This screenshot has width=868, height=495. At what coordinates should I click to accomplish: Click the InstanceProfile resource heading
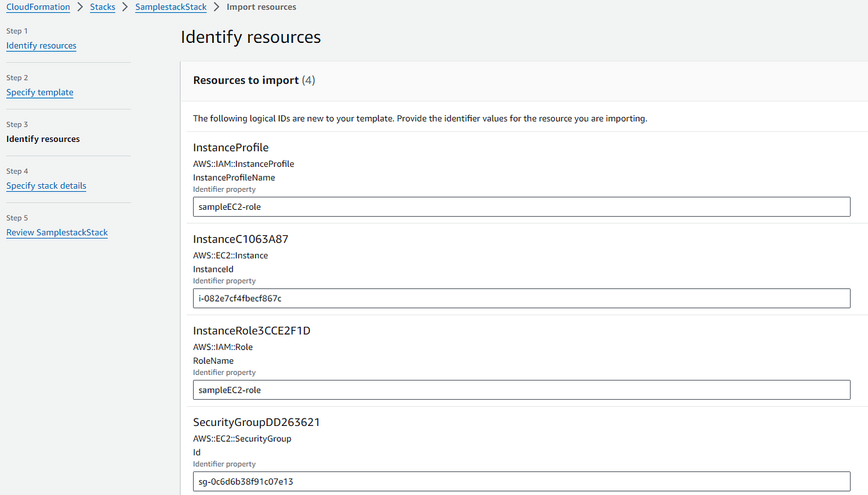pos(231,147)
